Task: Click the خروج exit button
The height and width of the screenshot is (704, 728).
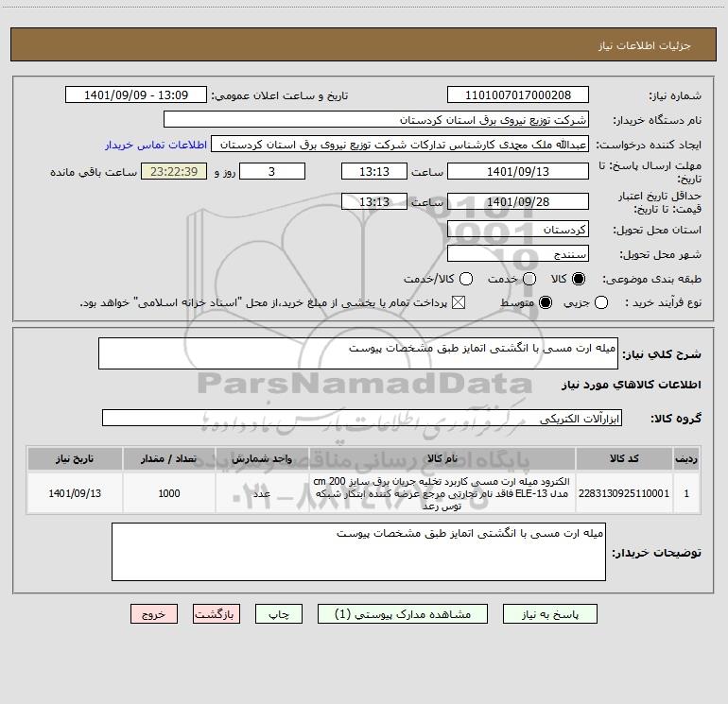Action: pos(154,614)
